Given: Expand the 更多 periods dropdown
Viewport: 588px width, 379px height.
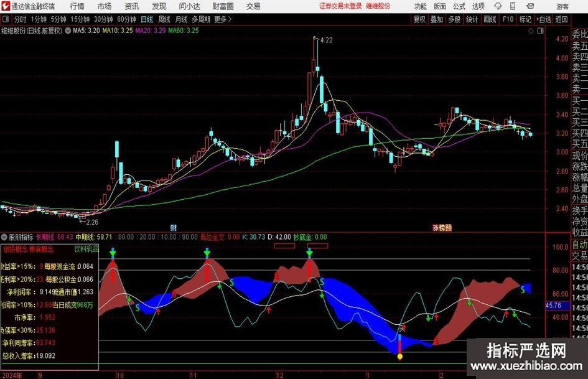Looking at the screenshot, I should pos(223,19).
